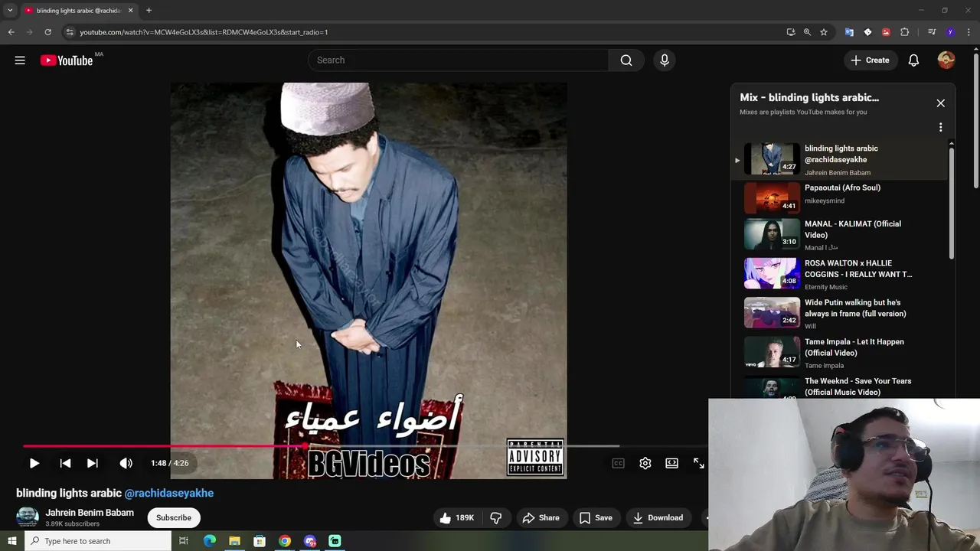This screenshot has width=980, height=551.
Task: Open video settings gear
Action: tap(645, 463)
